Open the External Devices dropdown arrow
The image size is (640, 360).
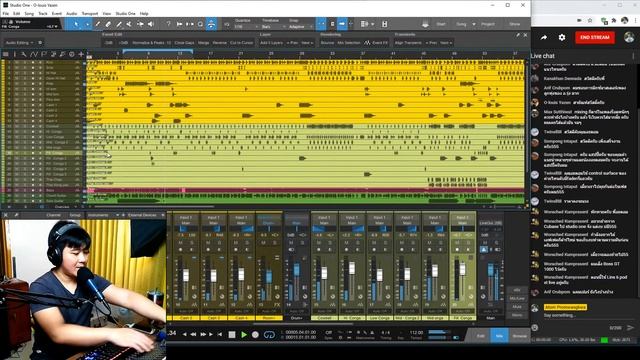pyautogui.click(x=163, y=215)
